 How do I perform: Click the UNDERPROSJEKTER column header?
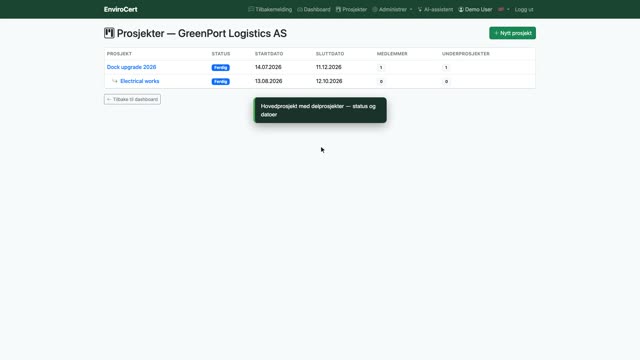click(x=466, y=54)
